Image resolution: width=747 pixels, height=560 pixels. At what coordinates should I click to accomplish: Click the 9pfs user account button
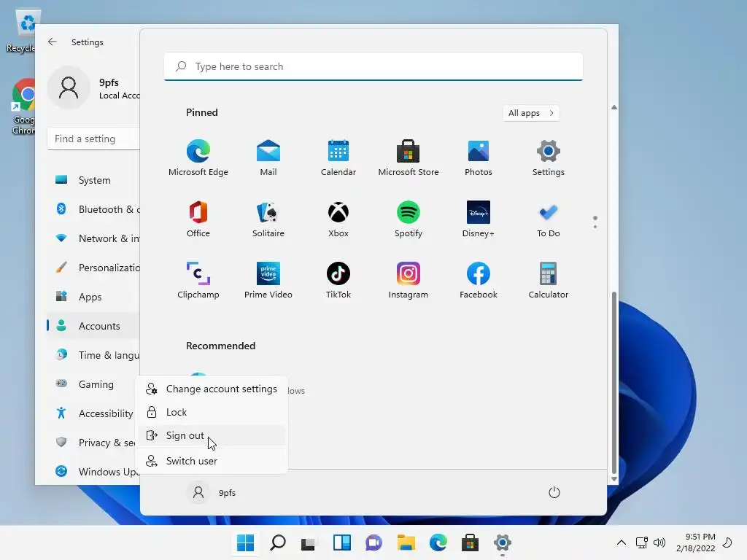(212, 492)
